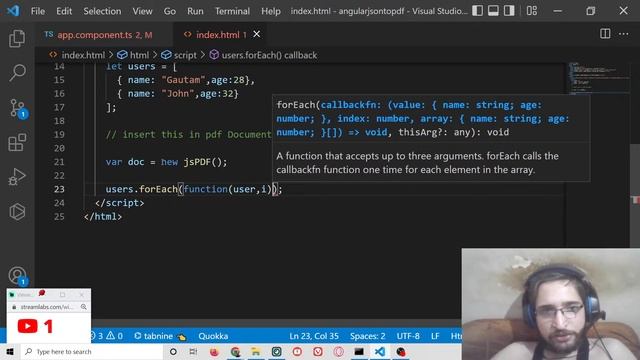Screen dimensions: 640x360
Task: Change indentation via Spaces: 2
Action: coord(367,336)
